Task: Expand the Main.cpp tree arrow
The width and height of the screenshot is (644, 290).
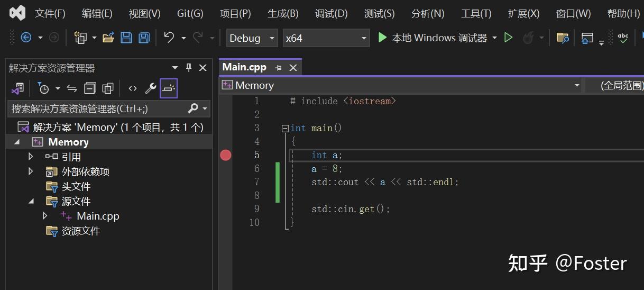Action: [45, 216]
